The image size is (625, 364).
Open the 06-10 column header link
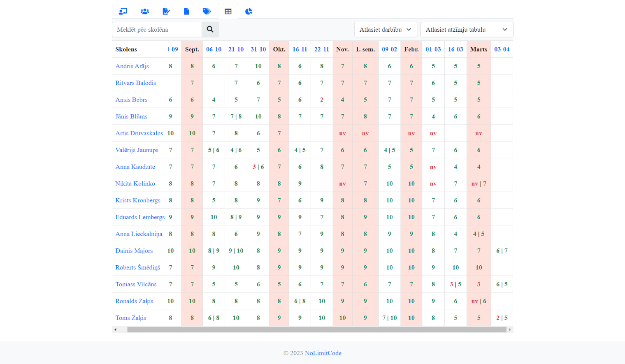(214, 49)
